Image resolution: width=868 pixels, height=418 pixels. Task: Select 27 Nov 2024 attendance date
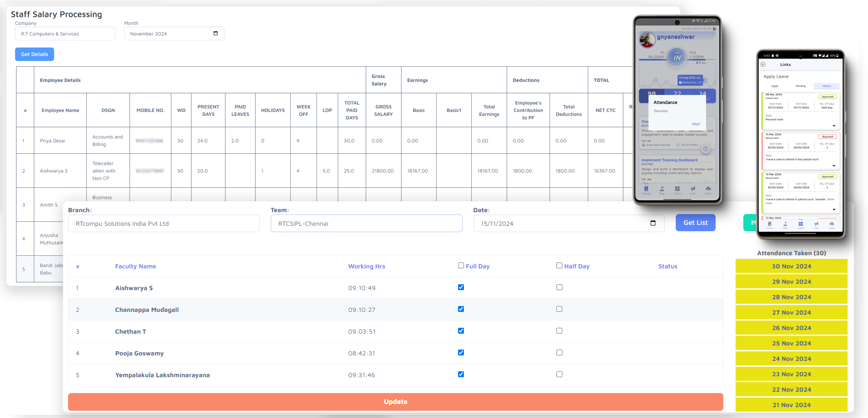point(791,312)
